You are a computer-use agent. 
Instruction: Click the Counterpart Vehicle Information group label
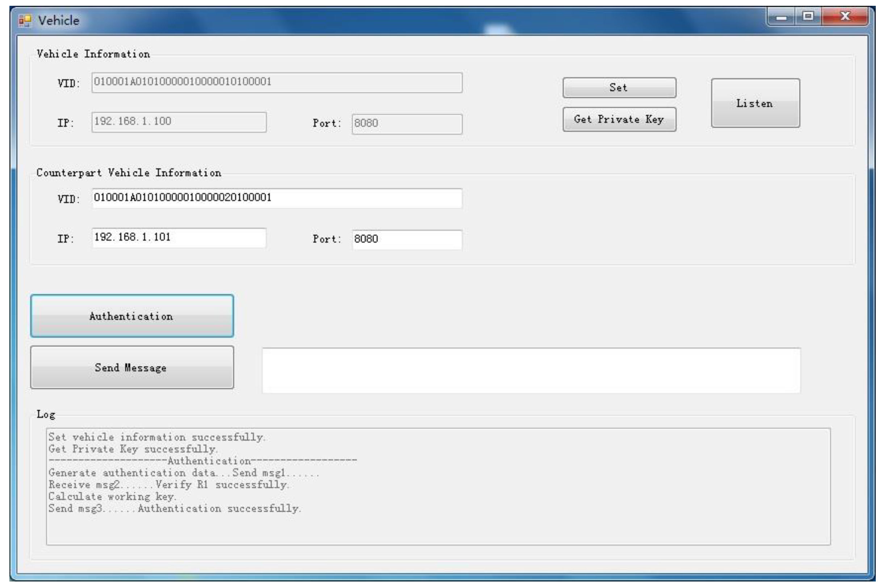[x=129, y=173]
